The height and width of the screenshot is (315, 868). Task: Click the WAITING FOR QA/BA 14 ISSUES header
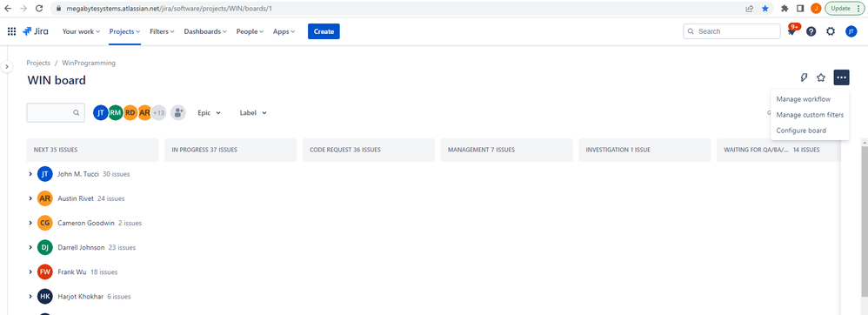click(779, 150)
